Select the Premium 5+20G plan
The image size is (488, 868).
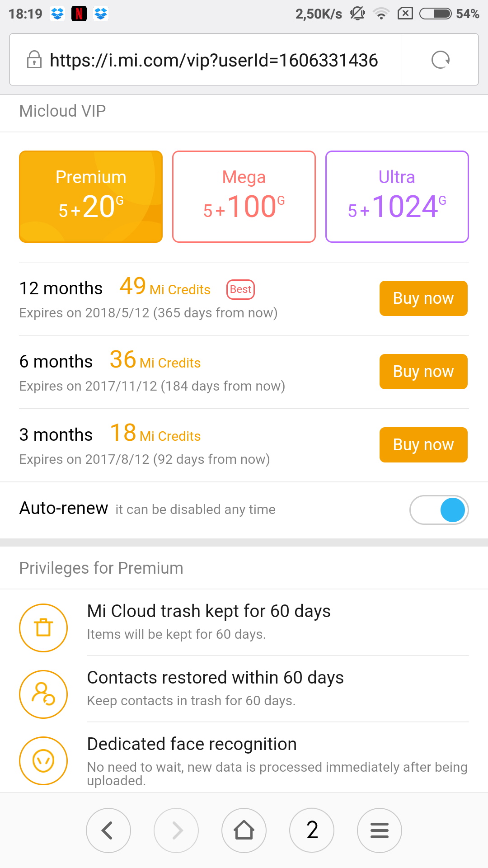[91, 197]
